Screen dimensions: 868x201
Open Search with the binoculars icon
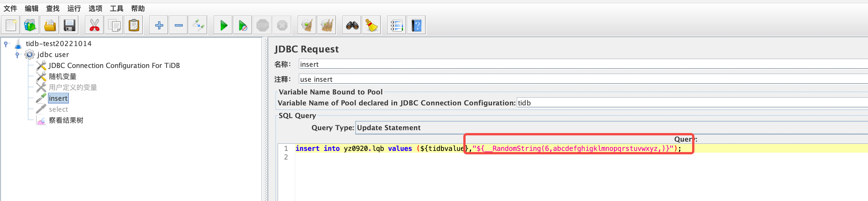coord(352,25)
